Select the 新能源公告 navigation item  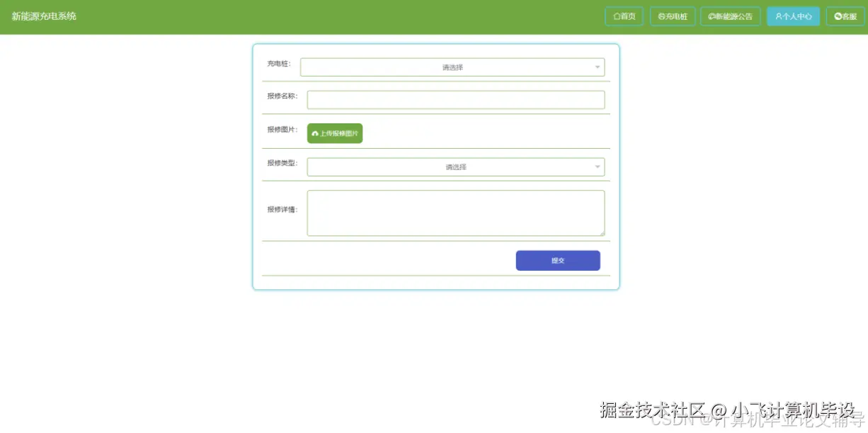(x=730, y=16)
